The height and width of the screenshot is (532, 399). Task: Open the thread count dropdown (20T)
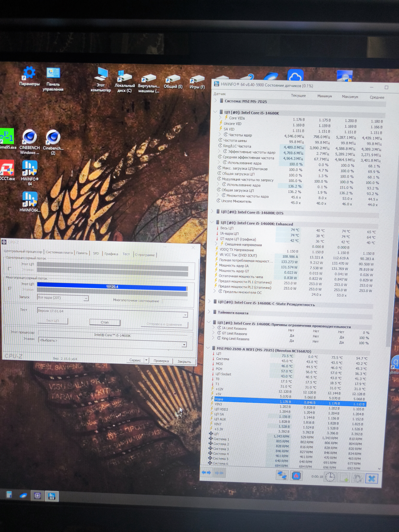coord(86,298)
